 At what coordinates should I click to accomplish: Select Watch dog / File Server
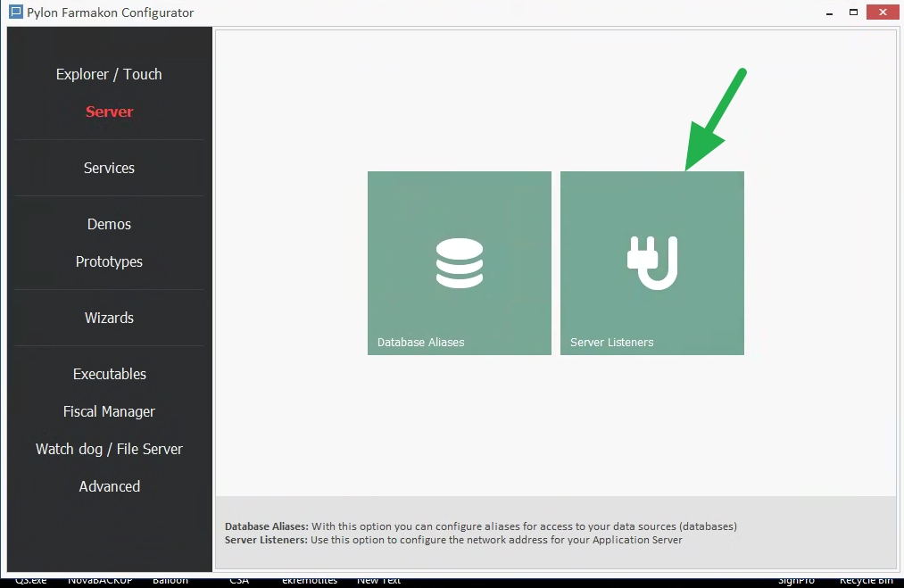(x=109, y=449)
